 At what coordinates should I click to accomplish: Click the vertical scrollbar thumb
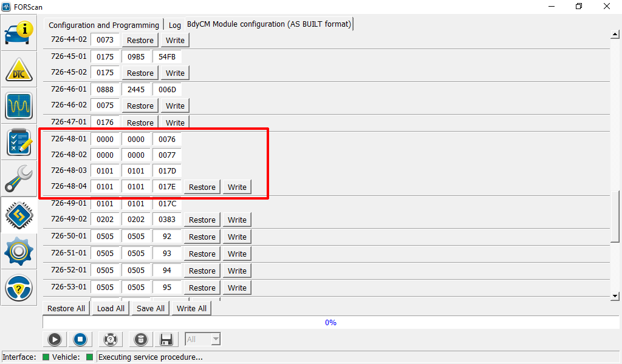615,217
